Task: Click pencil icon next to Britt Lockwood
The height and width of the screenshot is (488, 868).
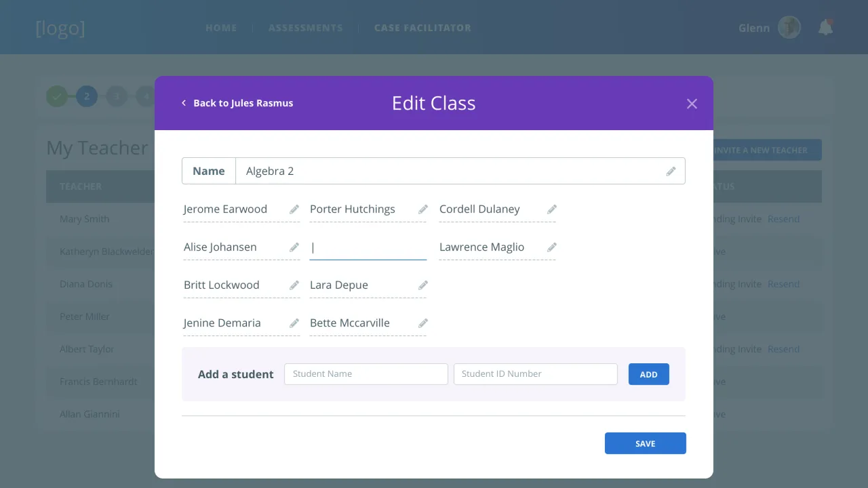Action: click(x=294, y=285)
